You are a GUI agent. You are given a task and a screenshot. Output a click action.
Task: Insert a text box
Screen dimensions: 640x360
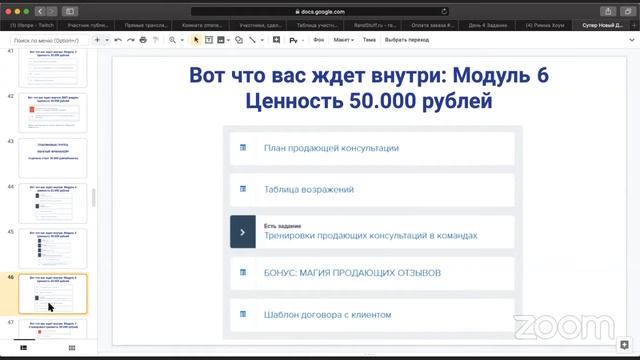click(209, 40)
